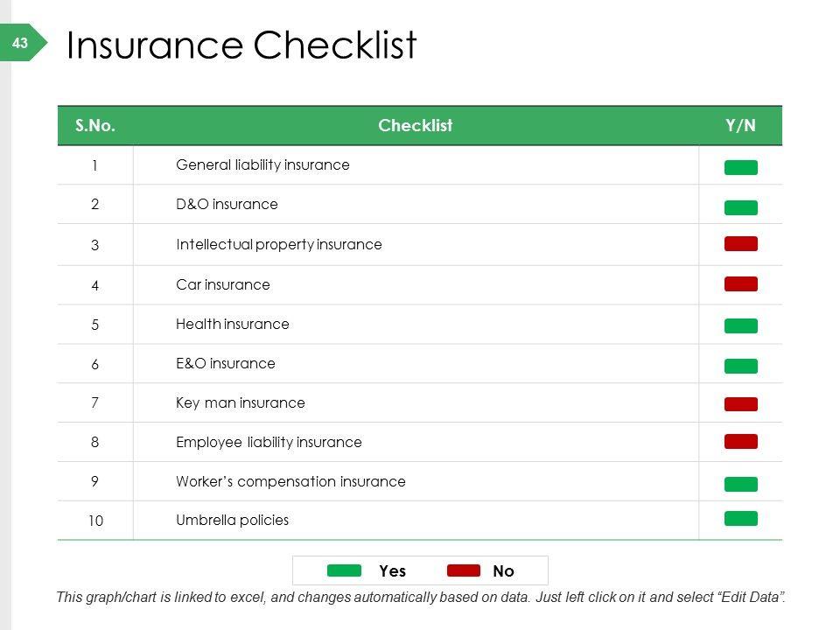This screenshot has height=630, width=840.
Task: Click the D&O insurance green indicator
Action: point(740,207)
